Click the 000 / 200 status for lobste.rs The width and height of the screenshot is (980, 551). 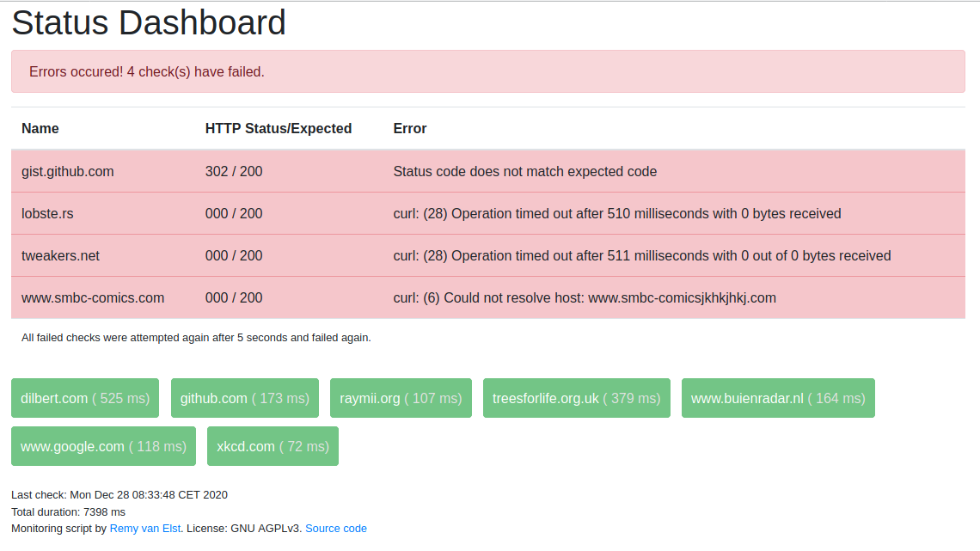(x=234, y=214)
